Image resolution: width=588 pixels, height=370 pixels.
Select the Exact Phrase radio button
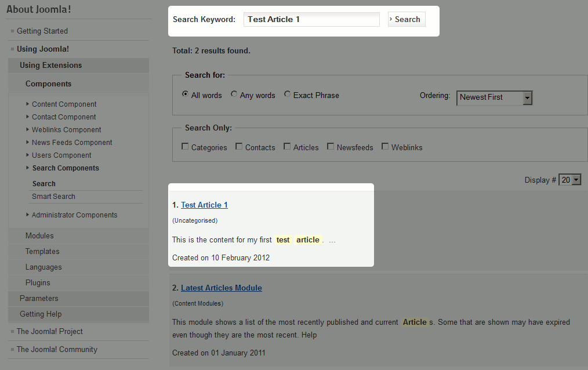[288, 95]
